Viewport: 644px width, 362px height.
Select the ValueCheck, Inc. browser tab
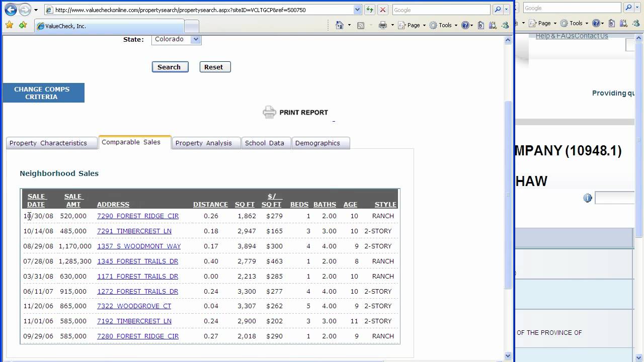tap(109, 26)
